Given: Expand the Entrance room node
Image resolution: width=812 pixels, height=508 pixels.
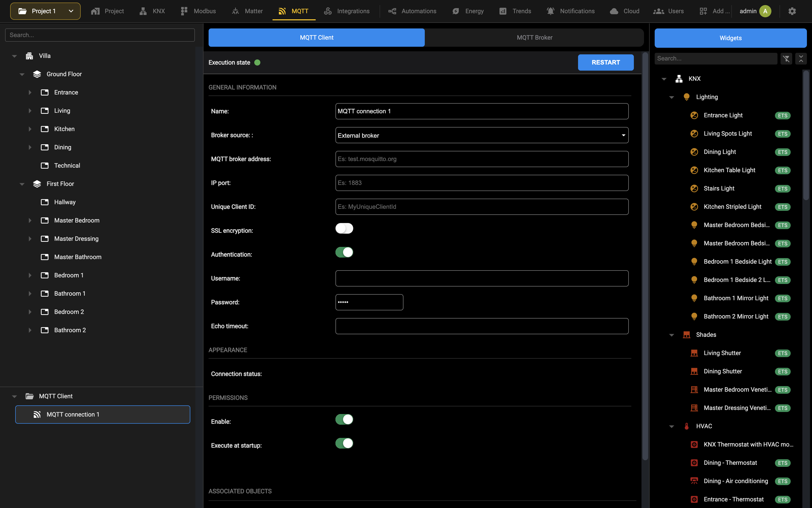Looking at the screenshot, I should [x=30, y=92].
